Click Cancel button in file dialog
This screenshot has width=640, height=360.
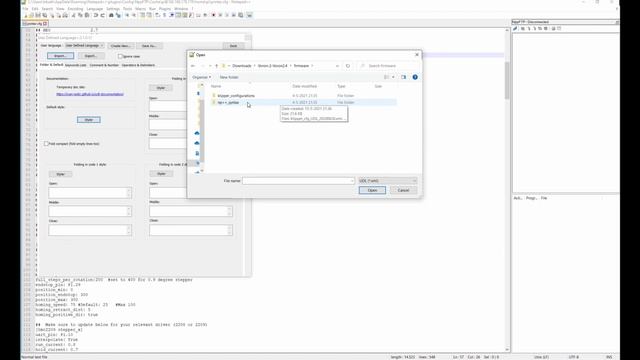pos(403,190)
